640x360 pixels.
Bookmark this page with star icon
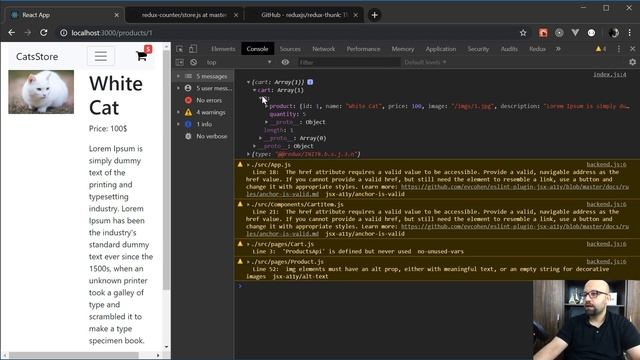tap(523, 33)
